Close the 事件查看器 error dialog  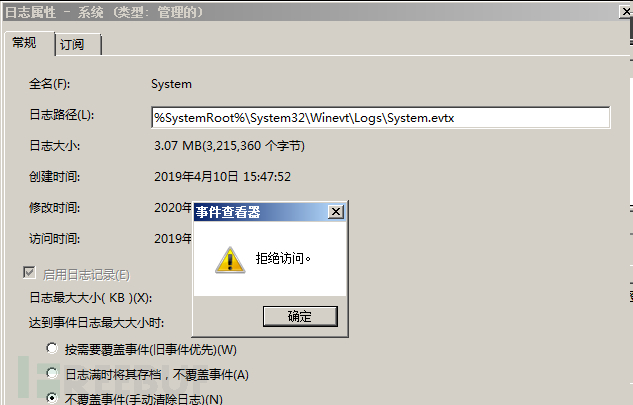335,212
